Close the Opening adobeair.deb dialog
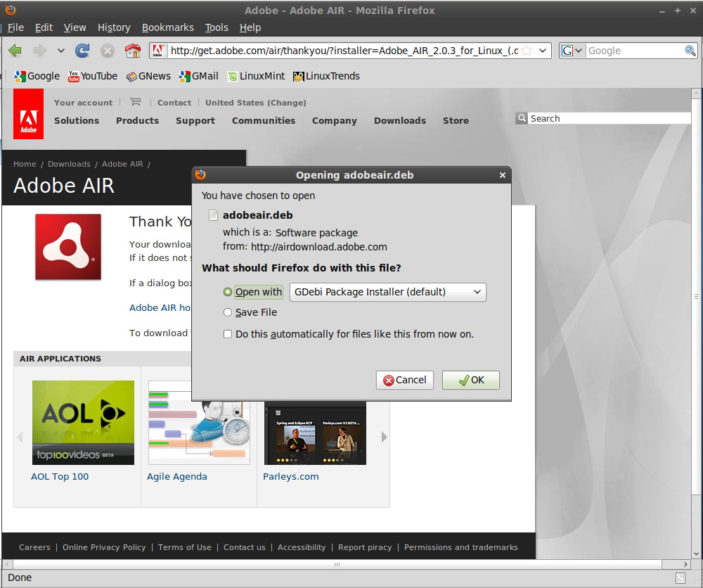The image size is (703, 588). [503, 175]
